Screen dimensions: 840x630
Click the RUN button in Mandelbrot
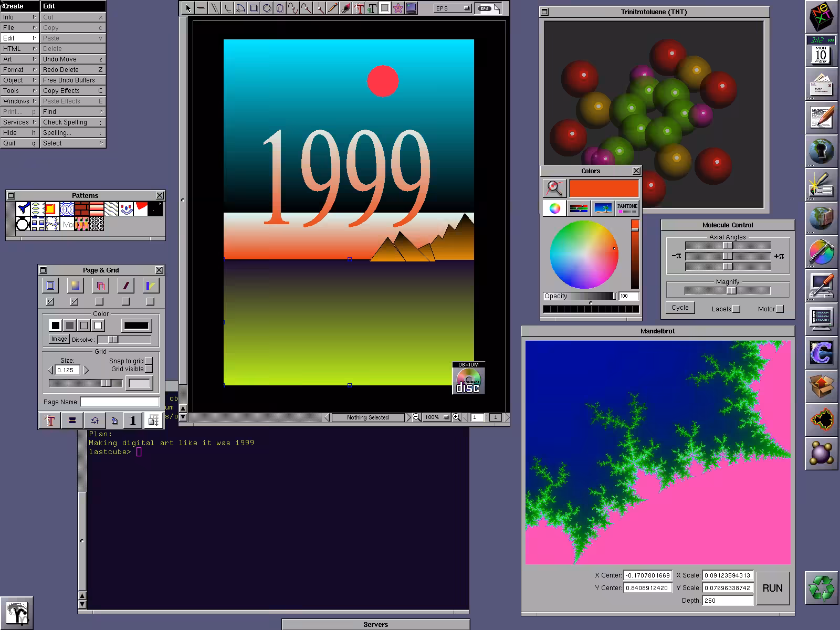pyautogui.click(x=773, y=588)
